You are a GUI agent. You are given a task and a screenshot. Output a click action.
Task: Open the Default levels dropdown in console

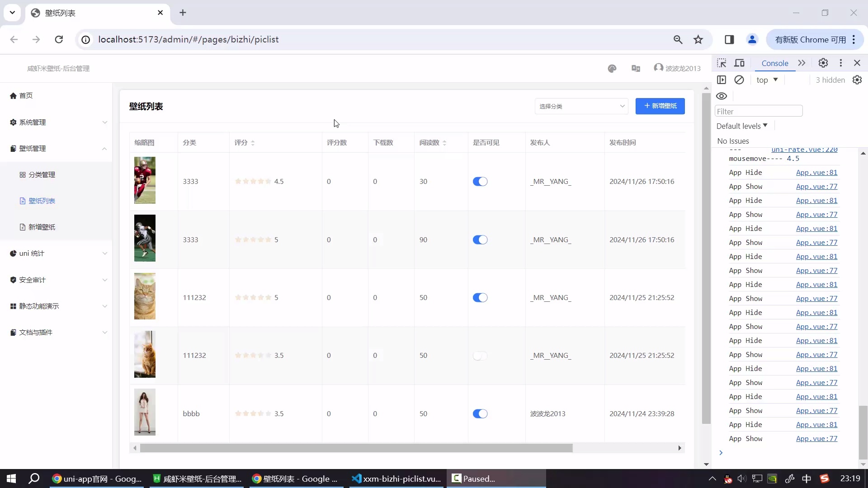[742, 126]
